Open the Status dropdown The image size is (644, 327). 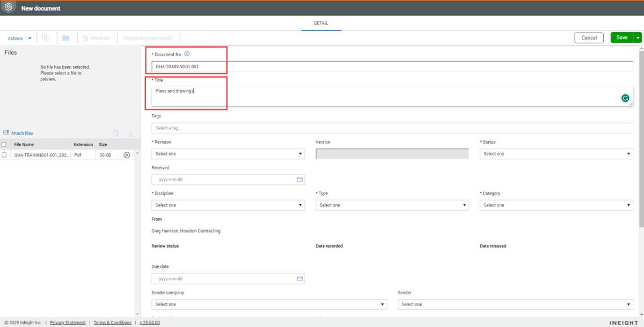coord(556,154)
